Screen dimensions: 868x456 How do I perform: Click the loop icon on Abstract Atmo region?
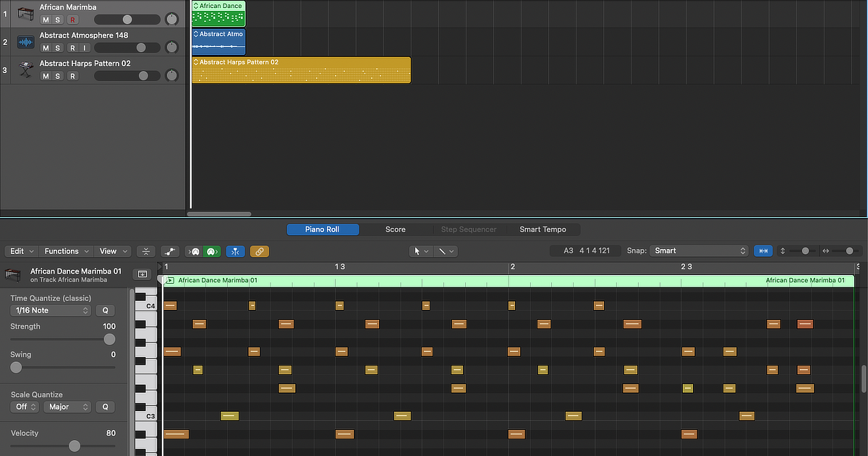tap(195, 34)
